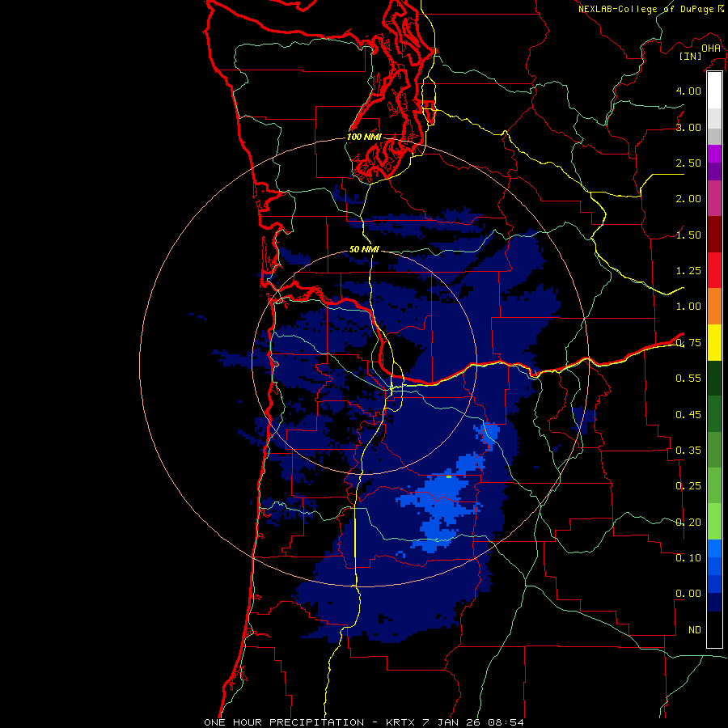Click the [IN] units label

click(x=691, y=56)
